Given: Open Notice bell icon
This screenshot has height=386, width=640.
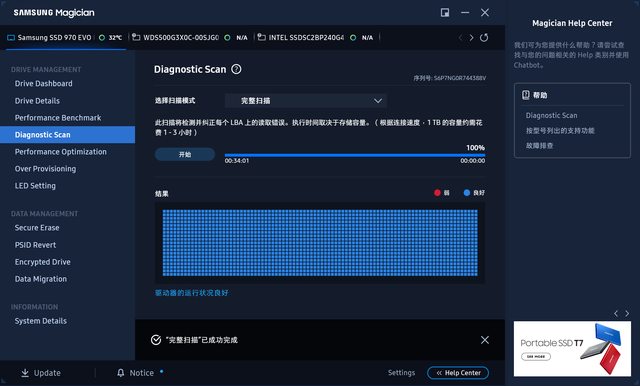Looking at the screenshot, I should point(120,373).
